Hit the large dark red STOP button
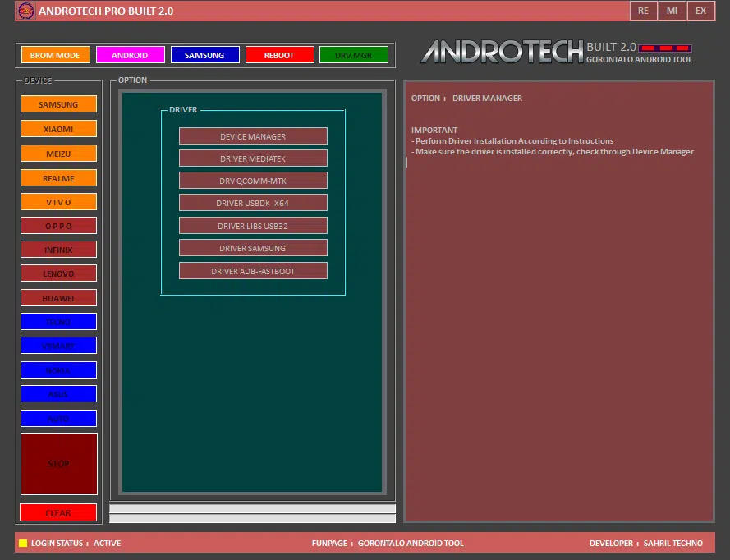 pos(58,464)
